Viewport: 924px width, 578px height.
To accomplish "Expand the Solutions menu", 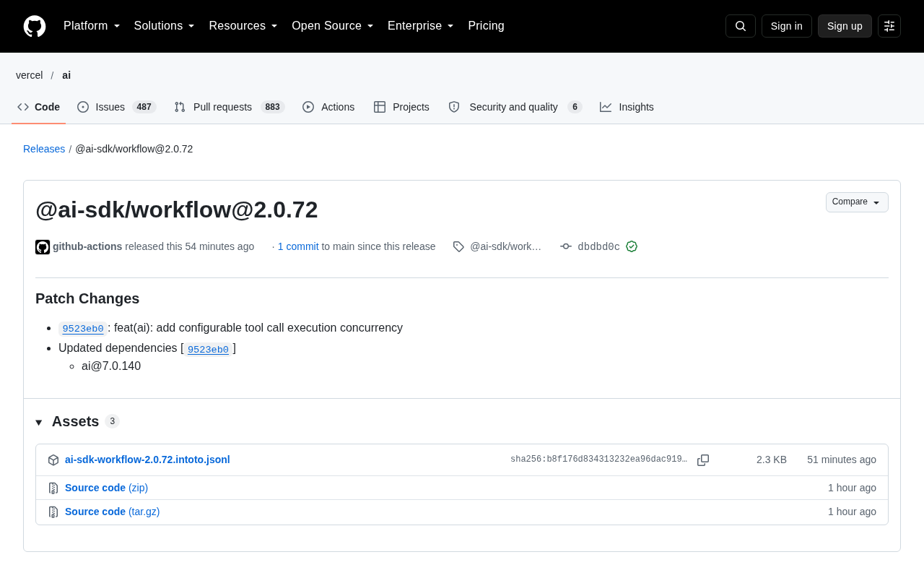I will 165,26.
